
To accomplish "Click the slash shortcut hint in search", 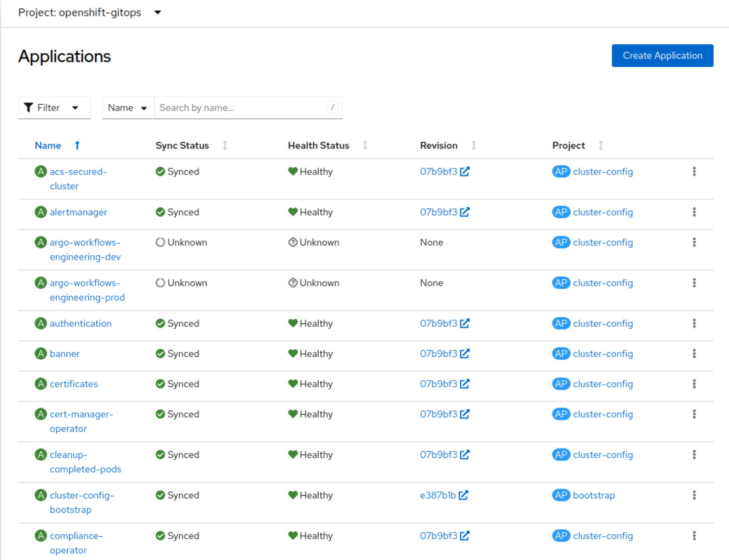I will tap(332, 107).
